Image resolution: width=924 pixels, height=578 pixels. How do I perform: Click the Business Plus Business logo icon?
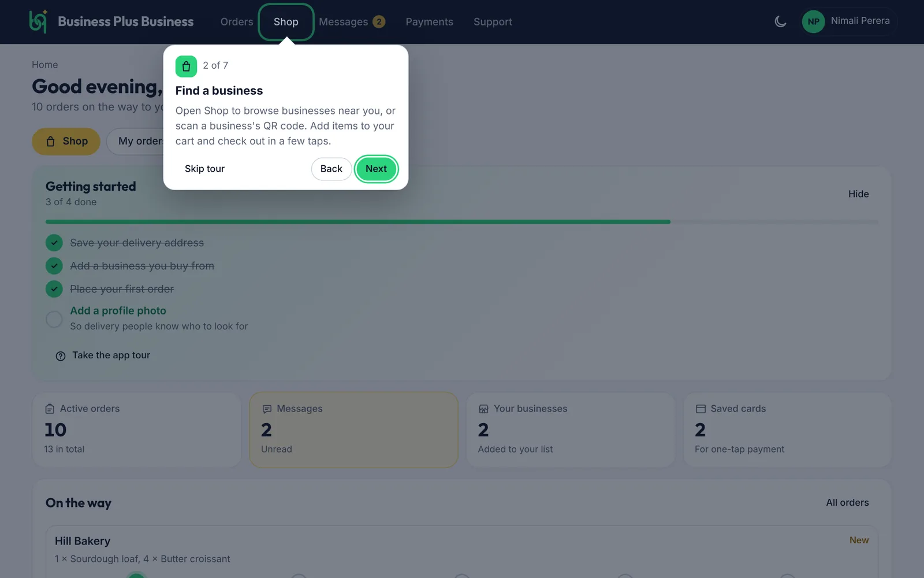tap(38, 21)
